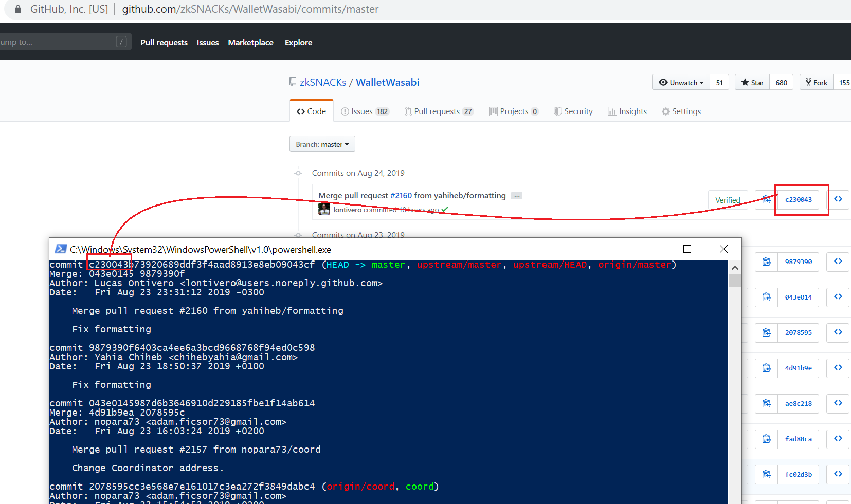
Task: Copy full SHA for commit 9879390
Action: click(766, 262)
